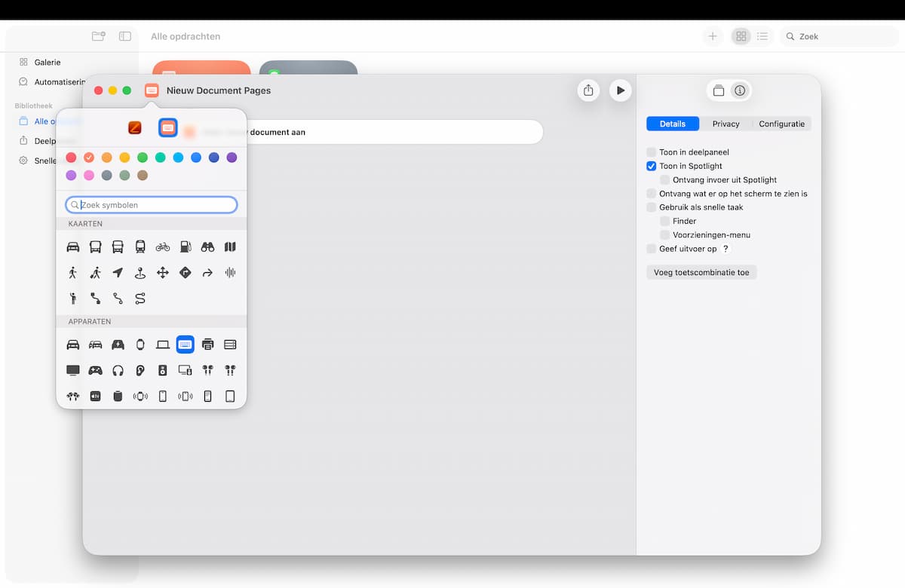905x588 pixels.
Task: Choose the brown color swatch
Action: (x=143, y=176)
